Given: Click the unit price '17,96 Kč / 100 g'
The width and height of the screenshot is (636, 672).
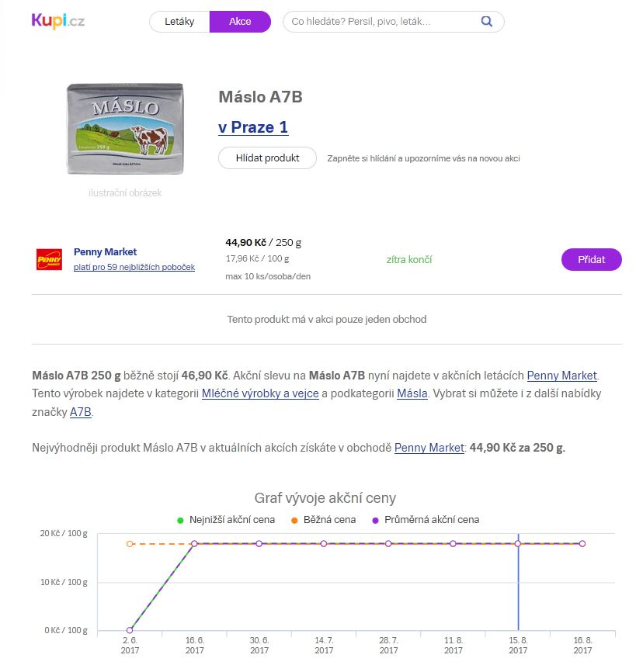Looking at the screenshot, I should pyautogui.click(x=257, y=258).
